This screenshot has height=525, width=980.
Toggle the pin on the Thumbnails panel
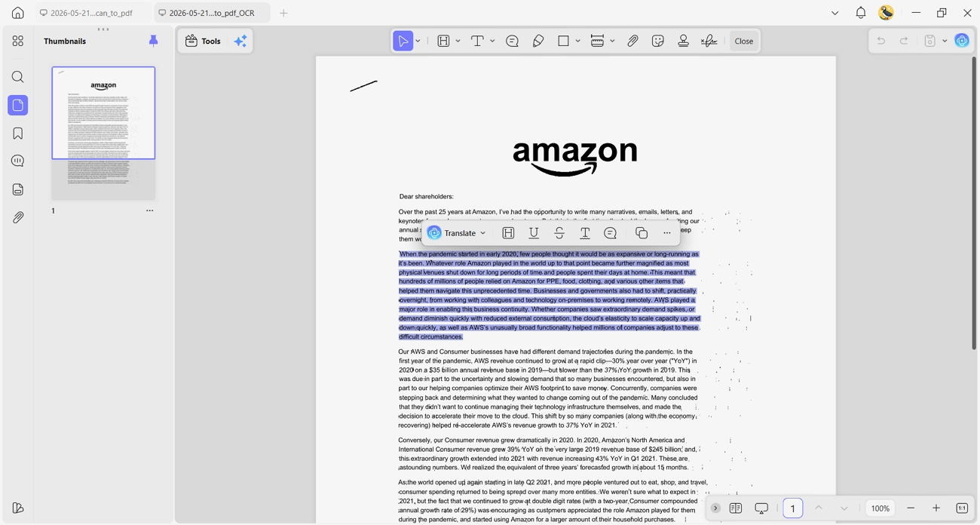click(153, 41)
